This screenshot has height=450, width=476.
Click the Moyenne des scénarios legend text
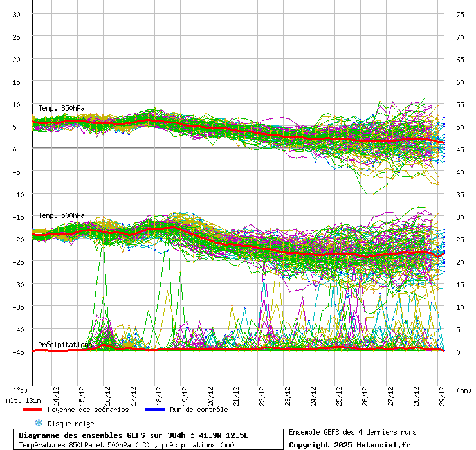coord(88,410)
